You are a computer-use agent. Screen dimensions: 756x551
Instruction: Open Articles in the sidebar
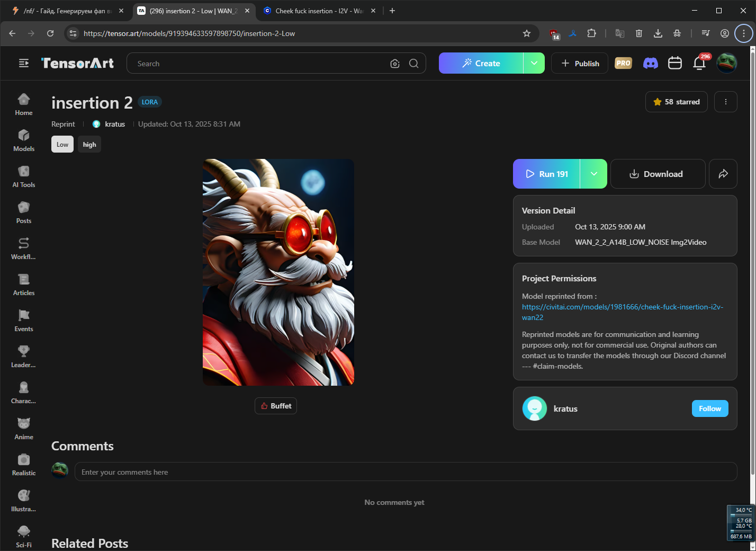coord(24,285)
